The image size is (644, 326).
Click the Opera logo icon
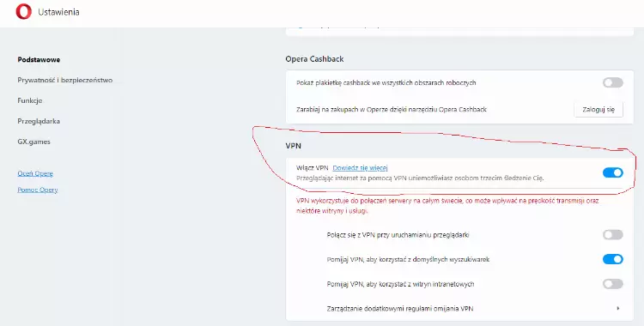pyautogui.click(x=23, y=12)
